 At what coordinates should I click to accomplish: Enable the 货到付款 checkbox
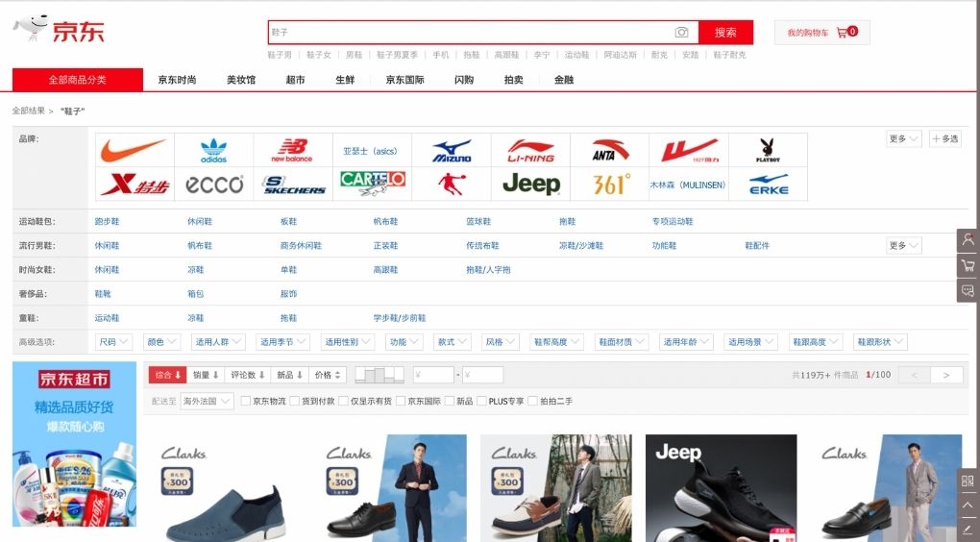(x=294, y=402)
